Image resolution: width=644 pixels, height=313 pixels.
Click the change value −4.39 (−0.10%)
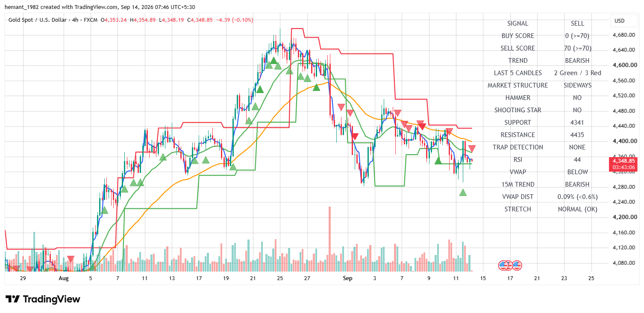(x=235, y=20)
